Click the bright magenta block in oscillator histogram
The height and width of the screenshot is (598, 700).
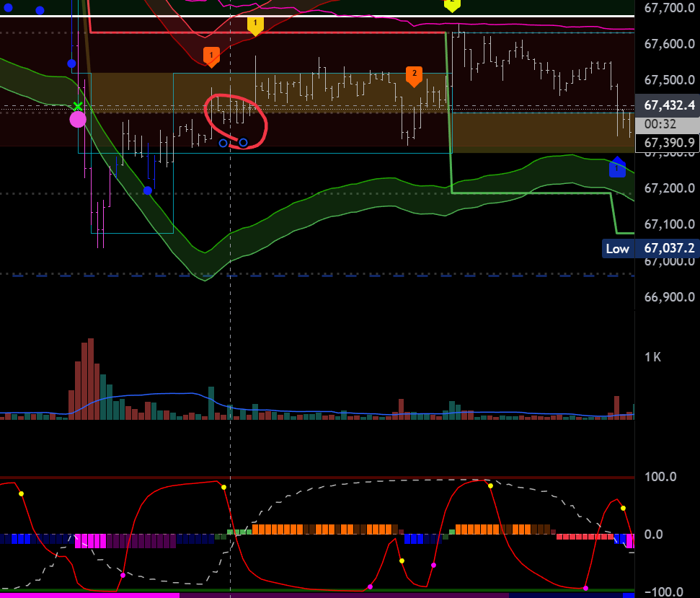(90, 540)
